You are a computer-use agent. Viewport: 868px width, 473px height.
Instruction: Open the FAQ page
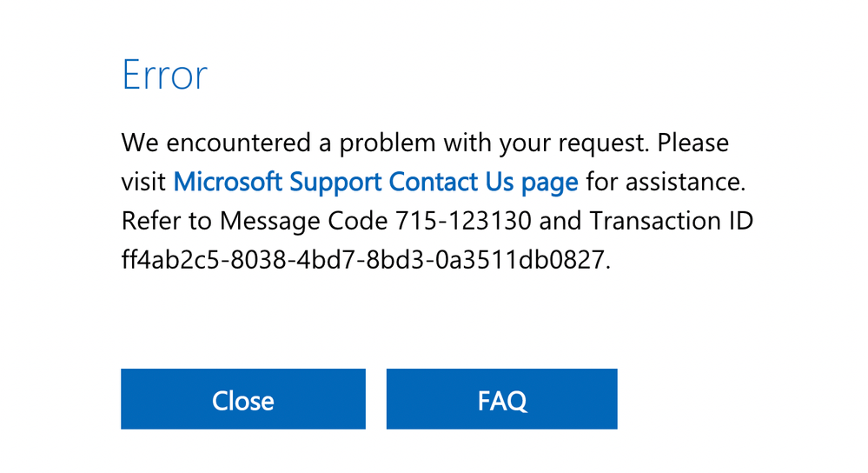click(501, 399)
